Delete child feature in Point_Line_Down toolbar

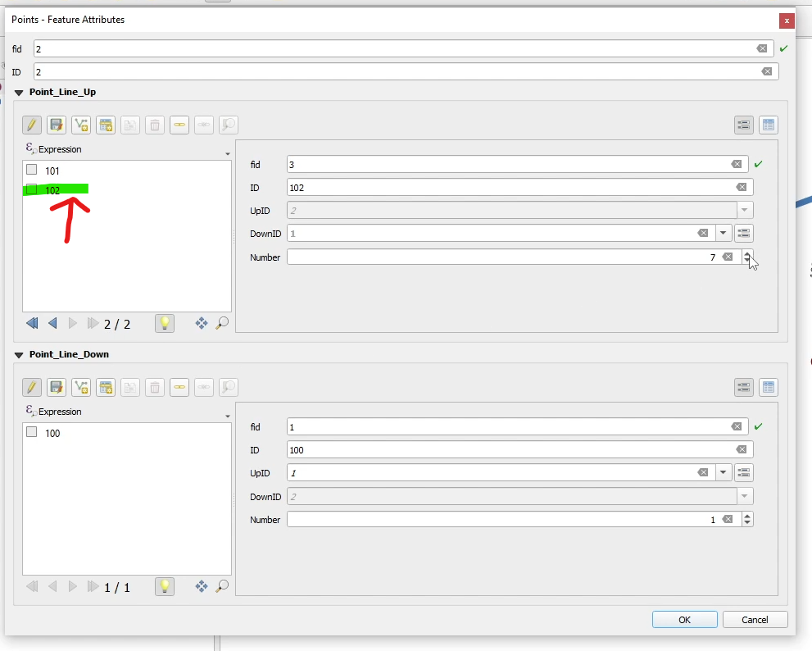tap(155, 387)
